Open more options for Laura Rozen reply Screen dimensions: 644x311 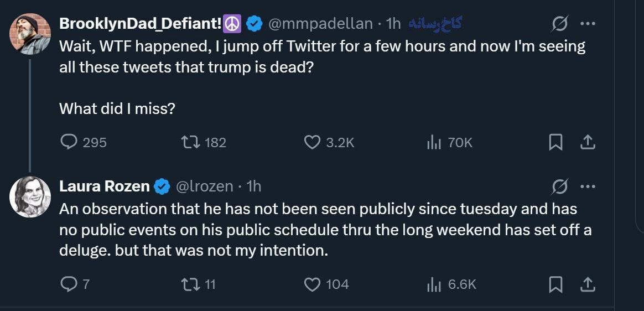point(587,187)
